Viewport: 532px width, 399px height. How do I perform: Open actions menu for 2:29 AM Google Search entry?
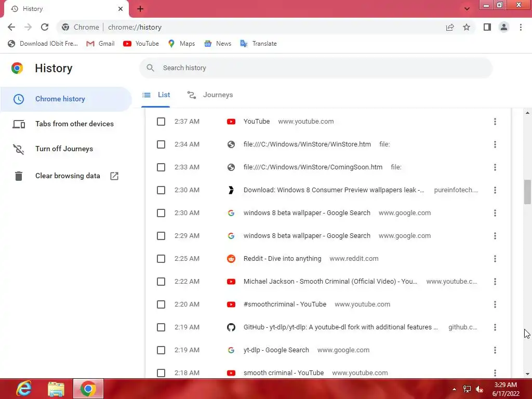[495, 236]
